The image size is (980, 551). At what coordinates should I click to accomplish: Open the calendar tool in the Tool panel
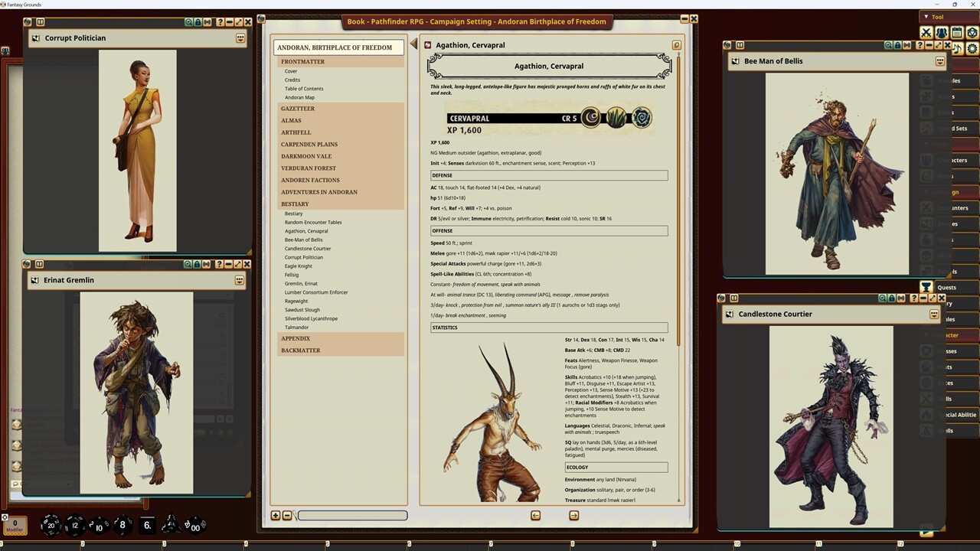[x=958, y=32]
